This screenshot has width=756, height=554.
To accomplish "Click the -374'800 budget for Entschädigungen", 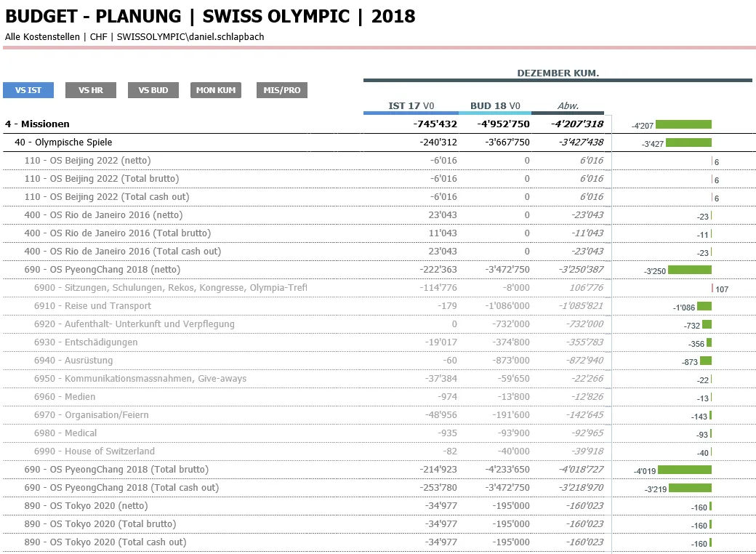I will tap(510, 342).
